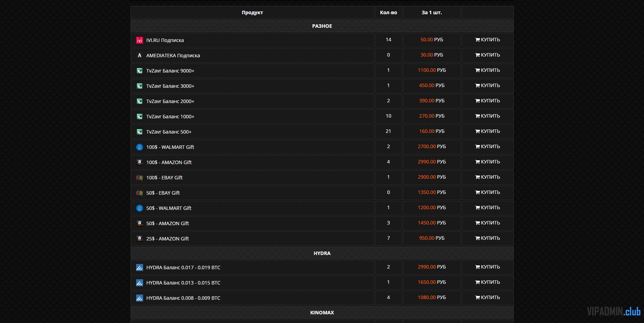
Task: Click the HYDRA category header
Action: pos(322,253)
